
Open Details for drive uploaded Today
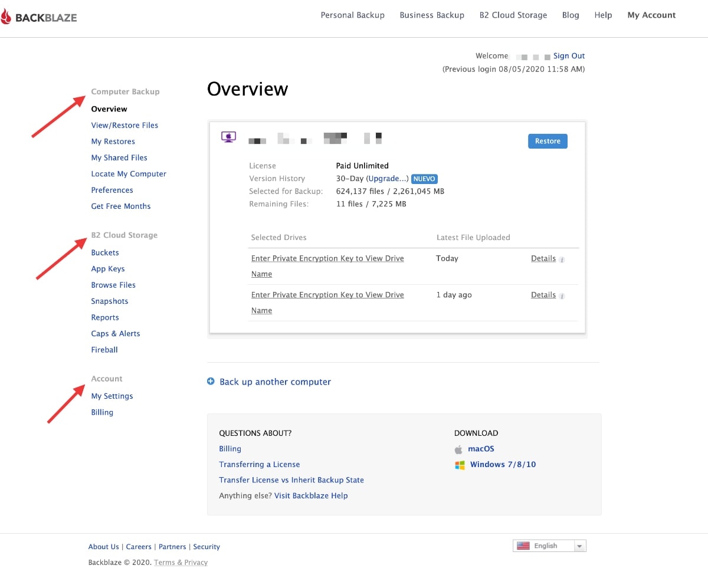click(x=543, y=258)
